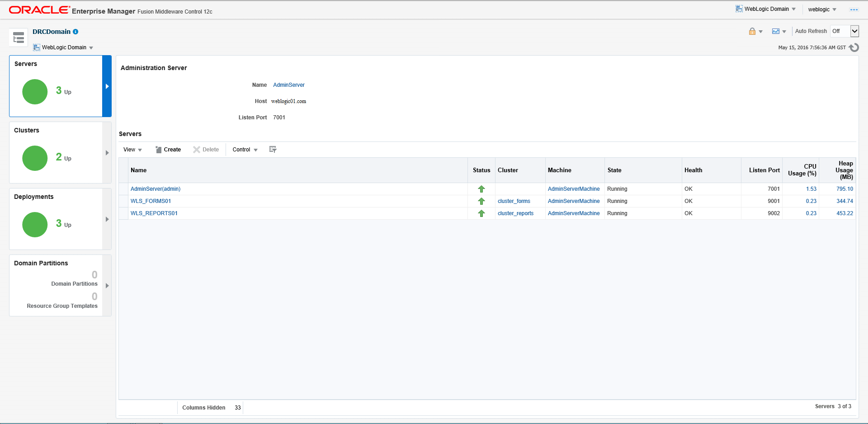Expand the Clusters panel arrow
Screen dimensions: 868x424
pos(107,153)
